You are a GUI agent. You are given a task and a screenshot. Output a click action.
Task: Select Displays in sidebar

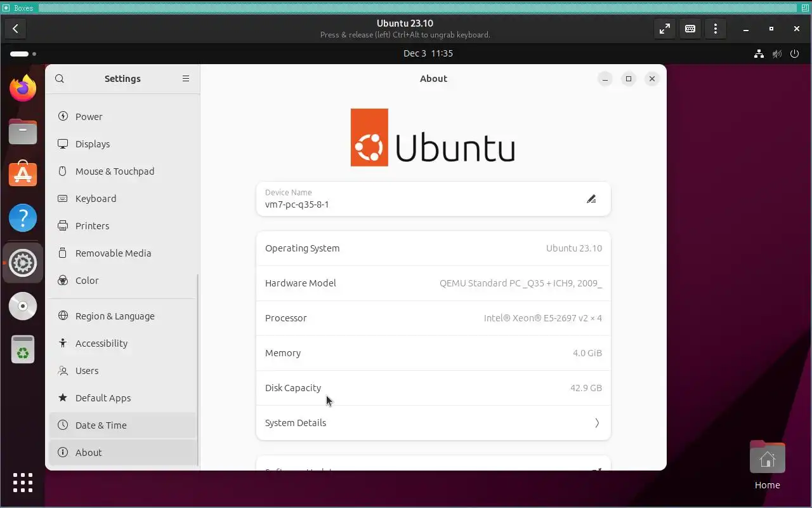pyautogui.click(x=122, y=144)
